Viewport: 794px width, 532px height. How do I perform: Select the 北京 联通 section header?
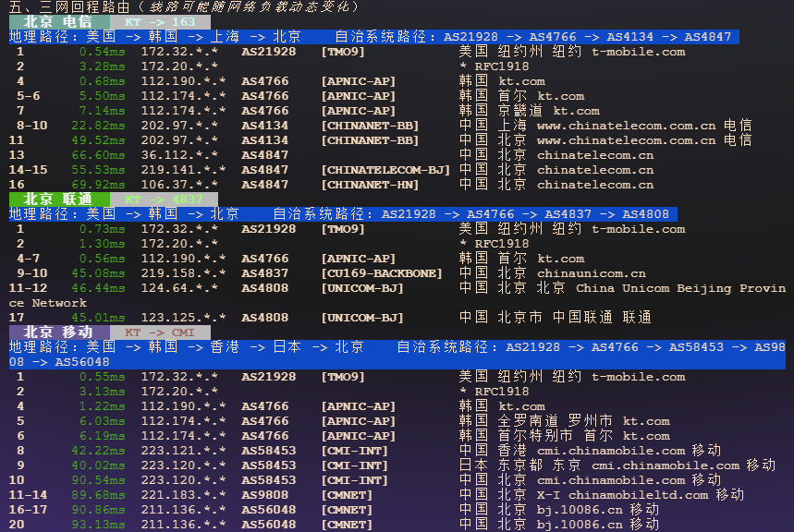57,199
